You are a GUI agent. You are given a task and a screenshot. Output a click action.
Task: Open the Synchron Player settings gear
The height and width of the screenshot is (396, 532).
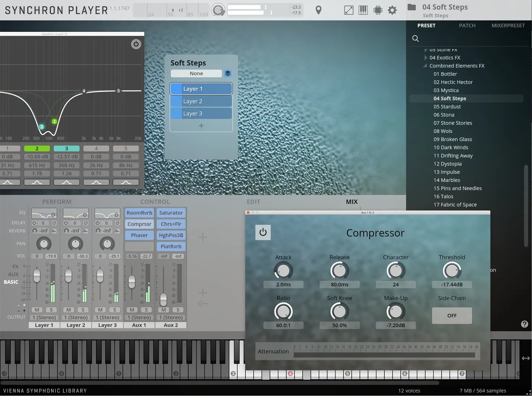392,10
